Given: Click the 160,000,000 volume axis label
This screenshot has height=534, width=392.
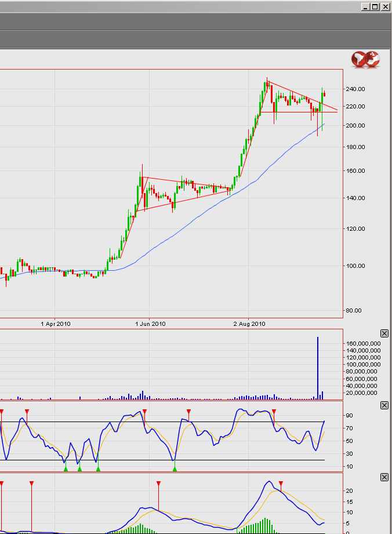Looking at the screenshot, I should 363,344.
